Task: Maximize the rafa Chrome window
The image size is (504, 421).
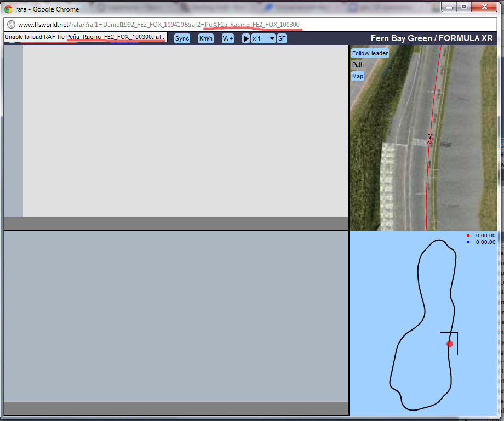Action: (464, 7)
